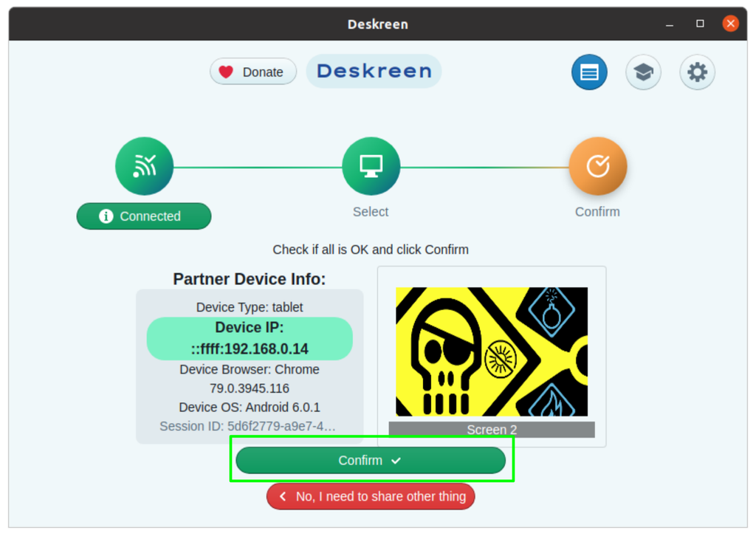The width and height of the screenshot is (756, 536).
Task: Open the Deskreen logo link
Action: coord(374,71)
